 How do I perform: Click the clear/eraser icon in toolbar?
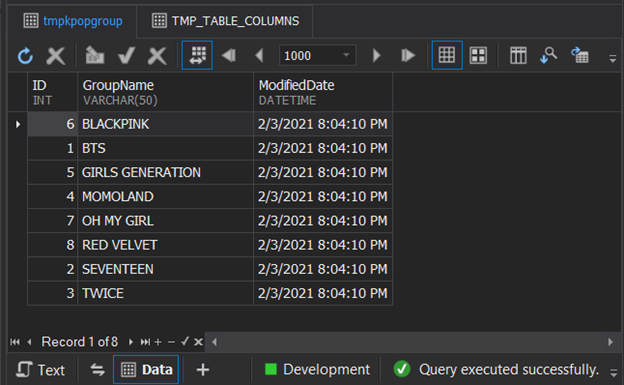click(95, 56)
